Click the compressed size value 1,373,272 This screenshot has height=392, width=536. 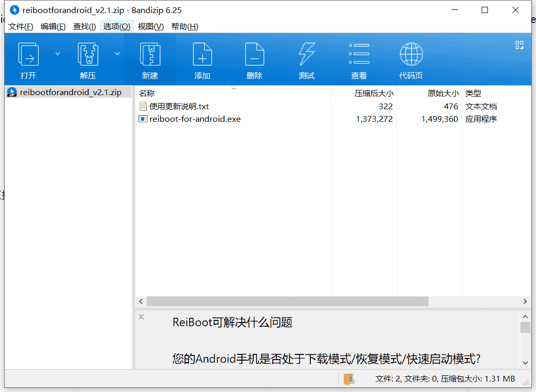(x=374, y=119)
